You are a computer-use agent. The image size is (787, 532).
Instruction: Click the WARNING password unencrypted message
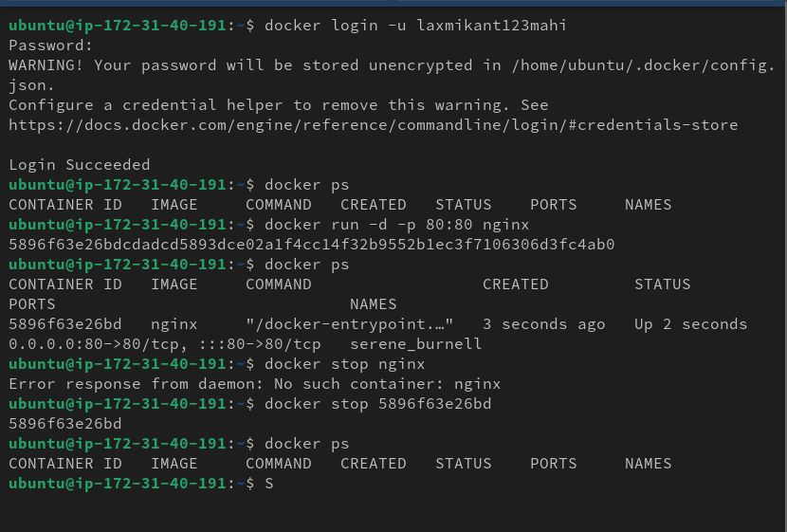[392, 75]
